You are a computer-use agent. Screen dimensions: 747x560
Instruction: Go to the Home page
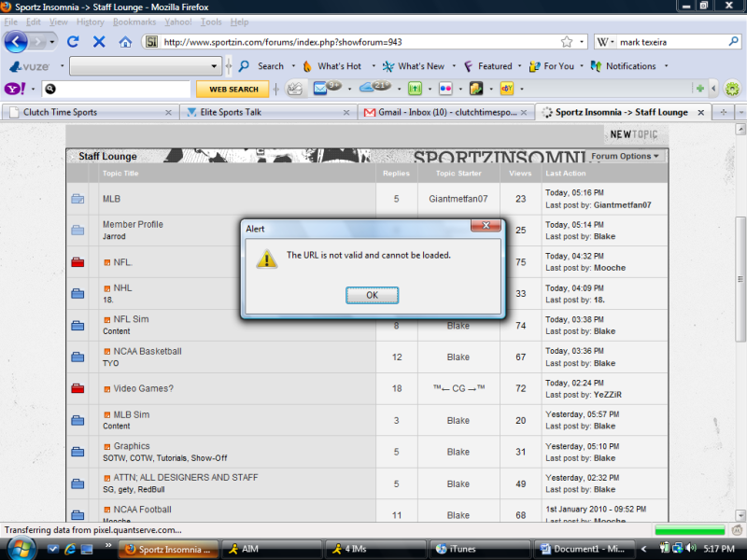pyautogui.click(x=125, y=42)
